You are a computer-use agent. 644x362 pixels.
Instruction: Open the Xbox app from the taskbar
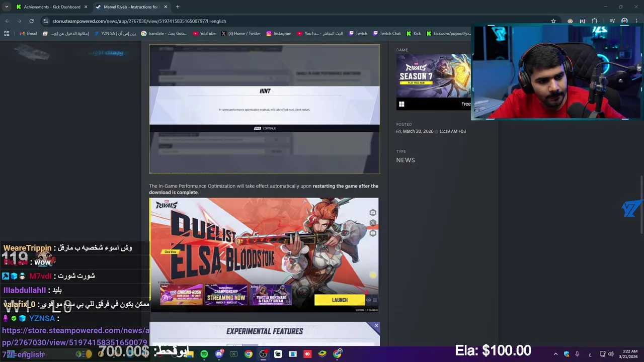click(x=233, y=354)
